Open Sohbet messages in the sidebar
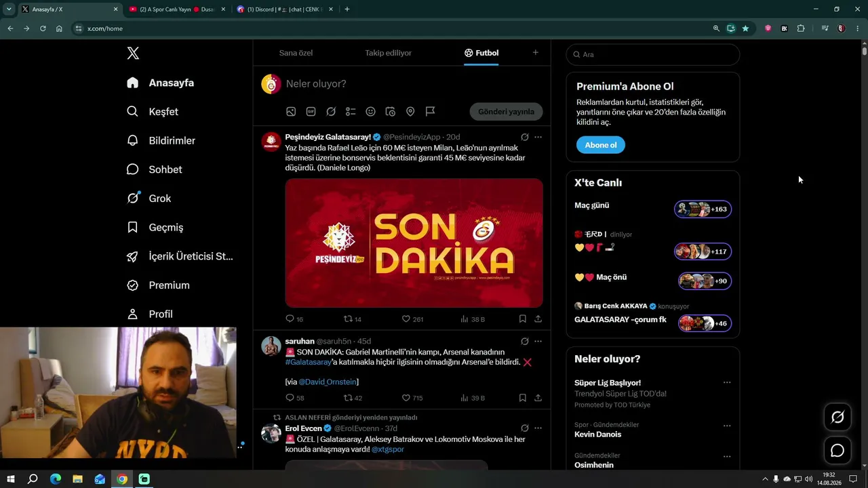868x488 pixels. click(154, 169)
